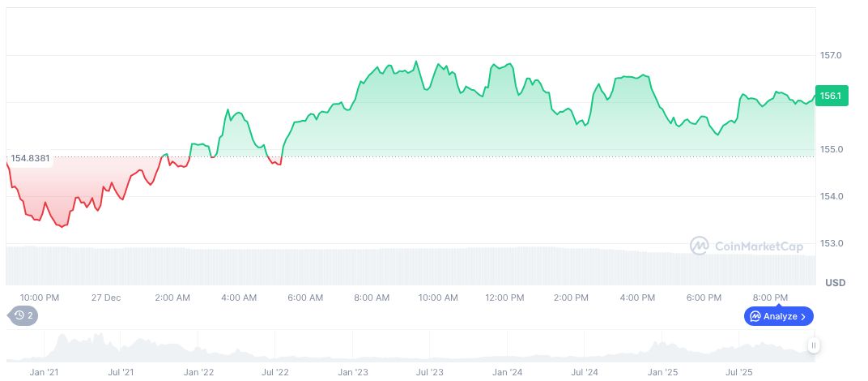Click the 10:00 AM time axis label
Viewport: 868px width, 381px height.
[438, 298]
